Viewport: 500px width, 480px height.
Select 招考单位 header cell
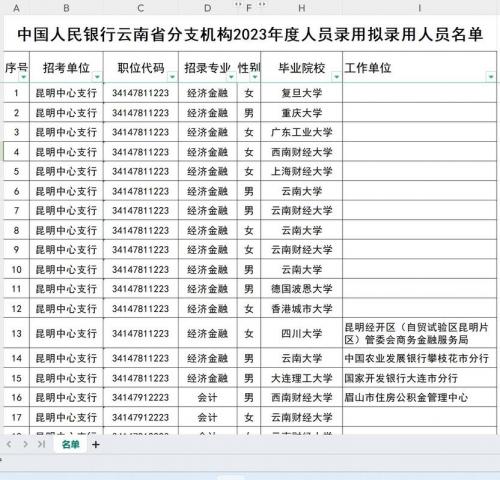pos(66,68)
